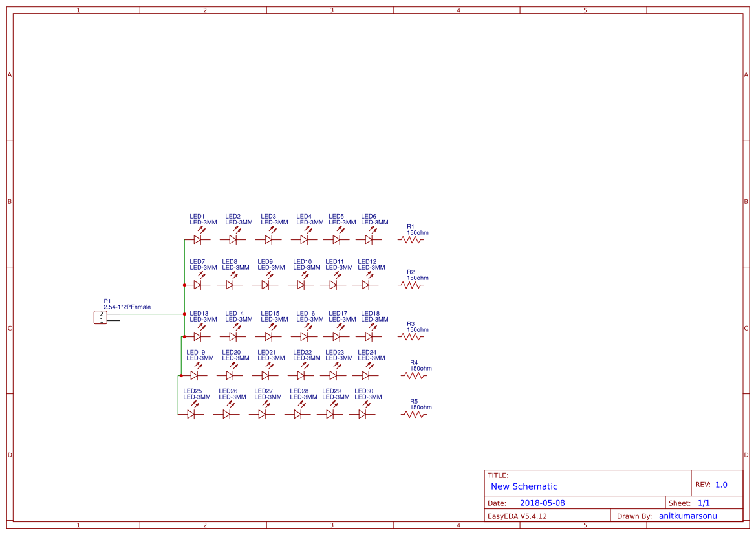Select the junction dot beside LED7

[x=184, y=285]
